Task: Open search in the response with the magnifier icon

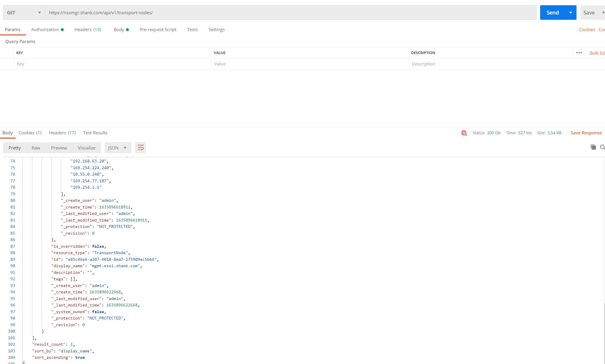Action: click(x=602, y=147)
